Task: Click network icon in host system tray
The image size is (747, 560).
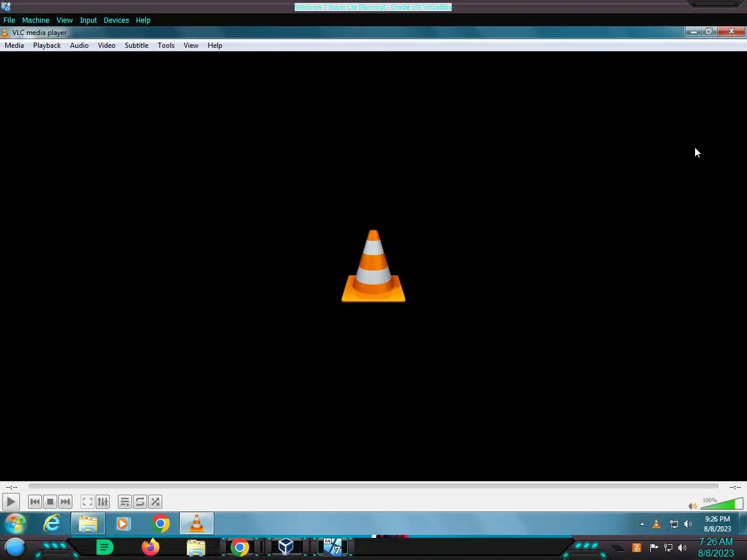Action: pos(668,547)
